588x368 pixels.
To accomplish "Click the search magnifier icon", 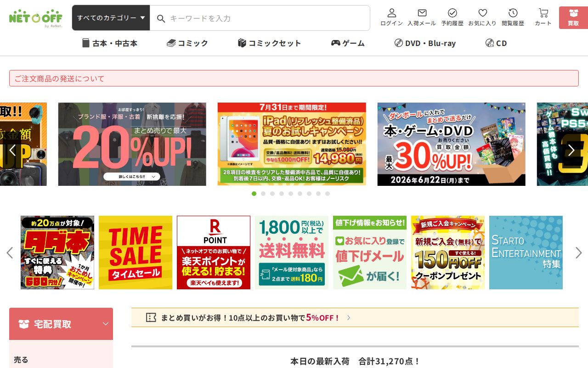I will coord(161,18).
